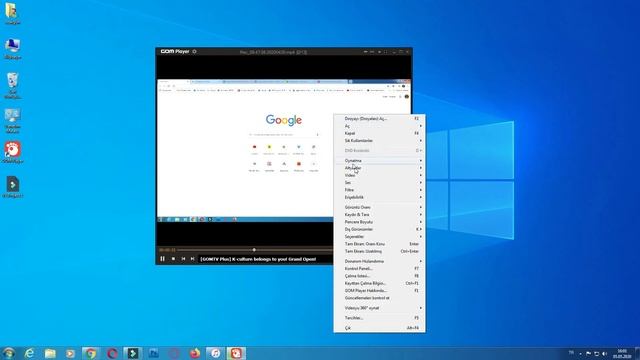This screenshot has height=360, width=640.
Task: Choose 'Dosyayı (Dosyaları) Aç...' from the context menu
Action: (x=380, y=119)
